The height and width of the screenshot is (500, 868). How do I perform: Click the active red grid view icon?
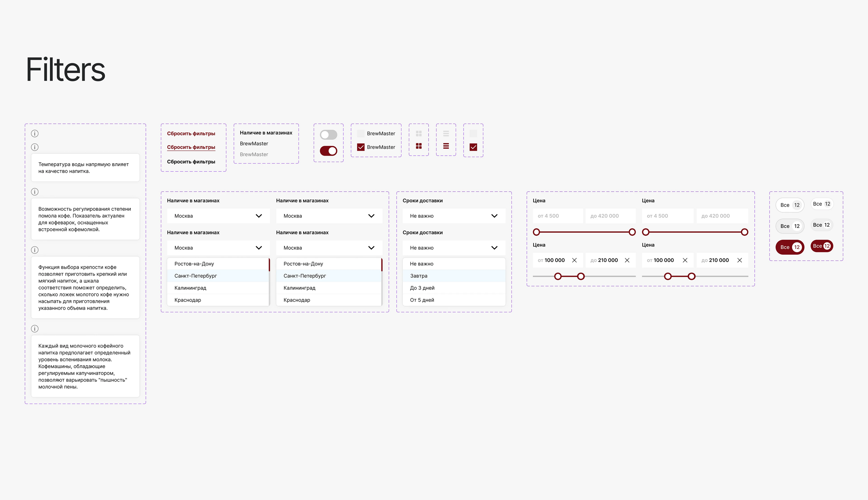[x=418, y=146]
